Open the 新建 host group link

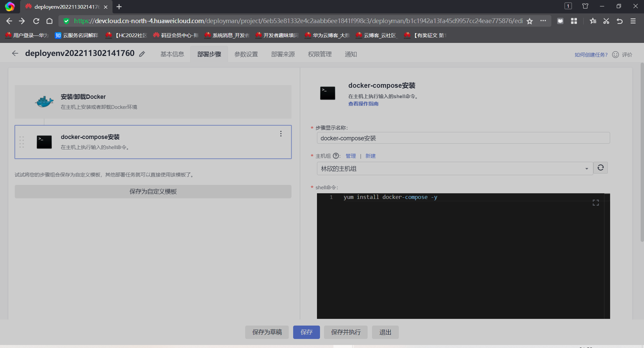(371, 156)
